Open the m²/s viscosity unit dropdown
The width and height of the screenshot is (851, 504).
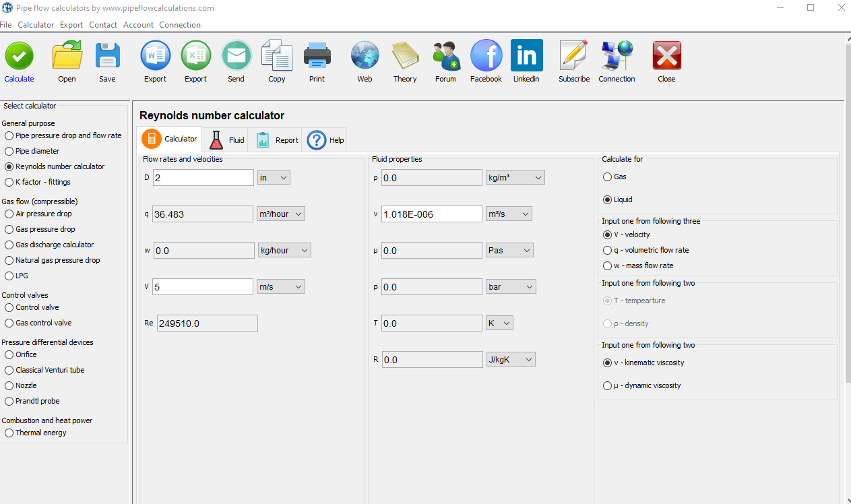coord(509,214)
